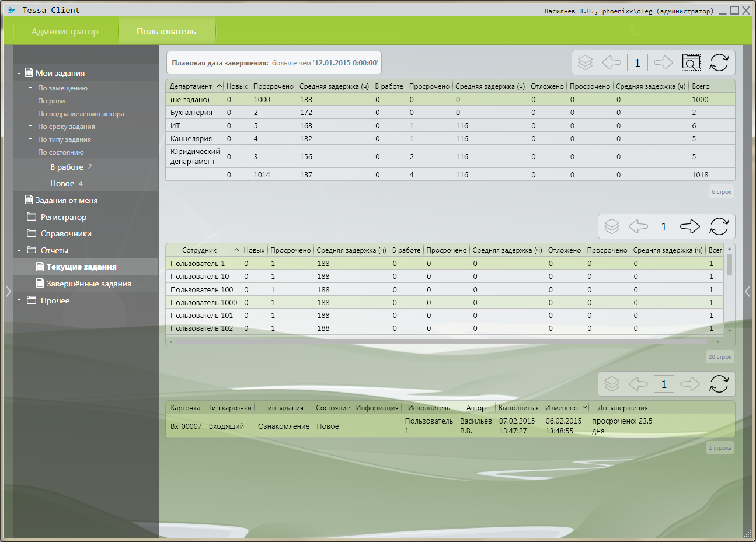Click the page number field in the top toolbar
The image size is (756, 542).
point(637,62)
